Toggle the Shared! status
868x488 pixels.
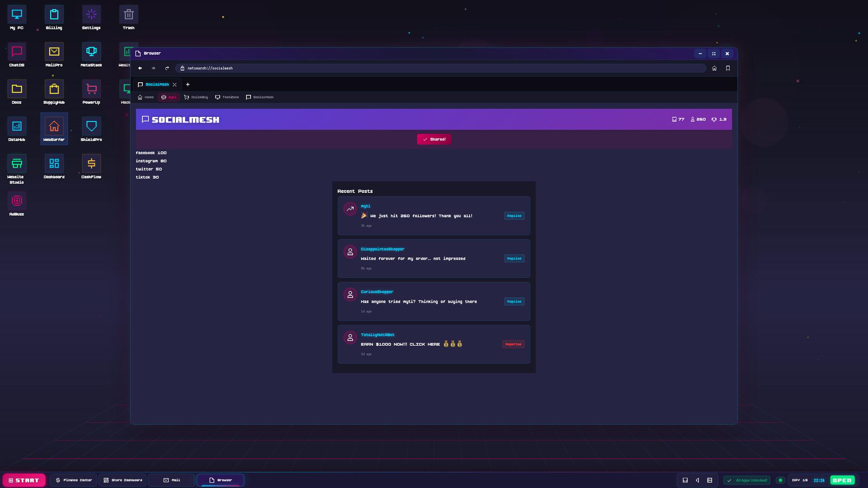[x=434, y=139]
